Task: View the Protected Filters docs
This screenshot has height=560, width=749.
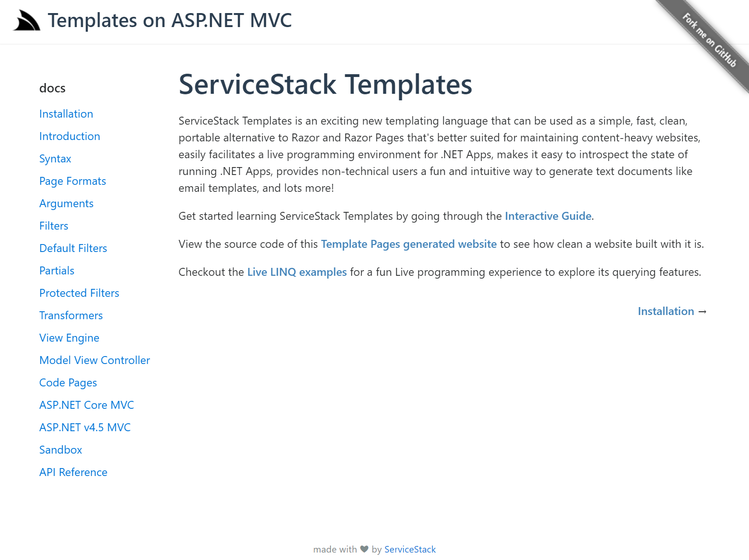Action: click(79, 293)
